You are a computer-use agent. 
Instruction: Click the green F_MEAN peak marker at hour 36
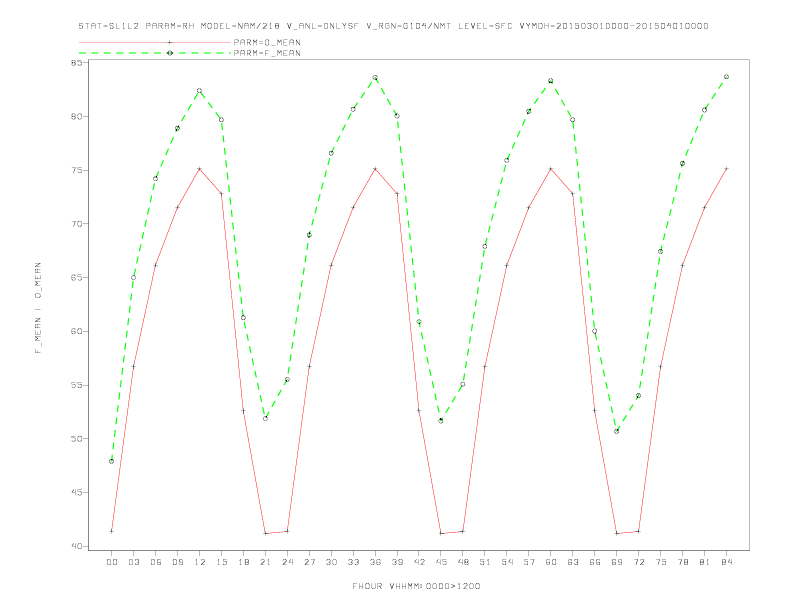point(375,78)
